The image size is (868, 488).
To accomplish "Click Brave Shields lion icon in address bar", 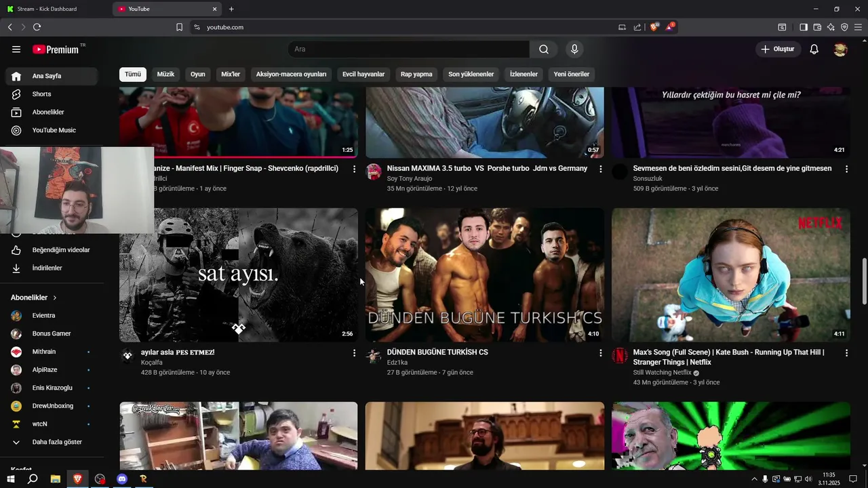I will (x=654, y=27).
